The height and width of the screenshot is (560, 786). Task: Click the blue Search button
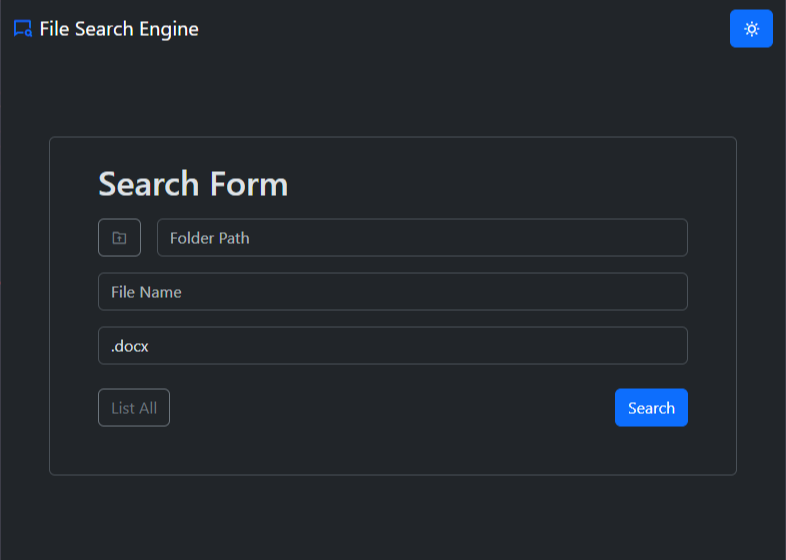click(x=651, y=408)
